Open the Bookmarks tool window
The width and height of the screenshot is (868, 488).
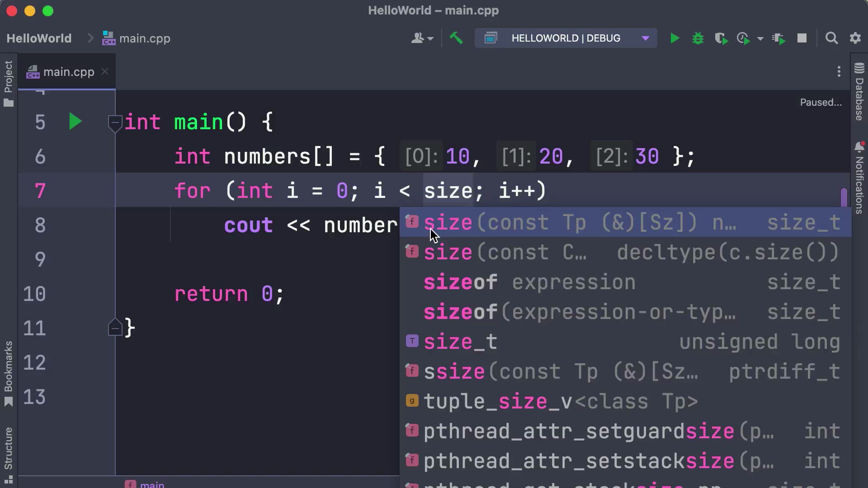pos(9,374)
